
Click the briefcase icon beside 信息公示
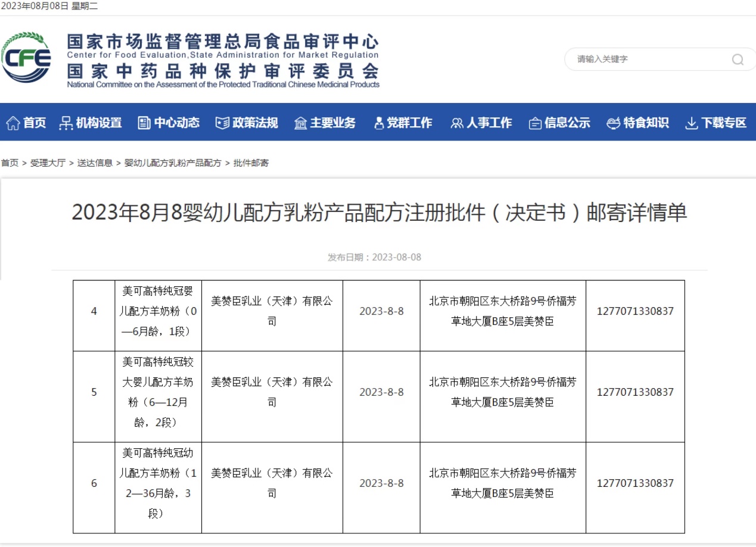(535, 123)
